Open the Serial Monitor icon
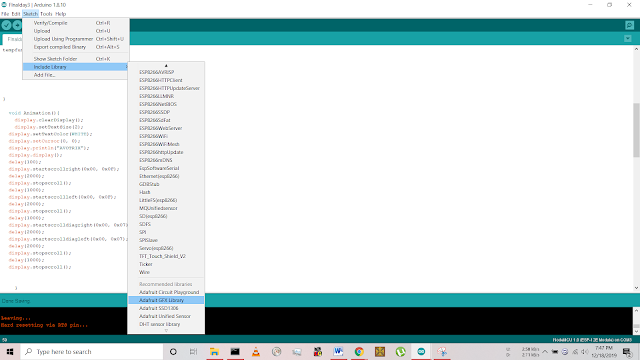Viewport: 640px width, 360px height. click(629, 25)
